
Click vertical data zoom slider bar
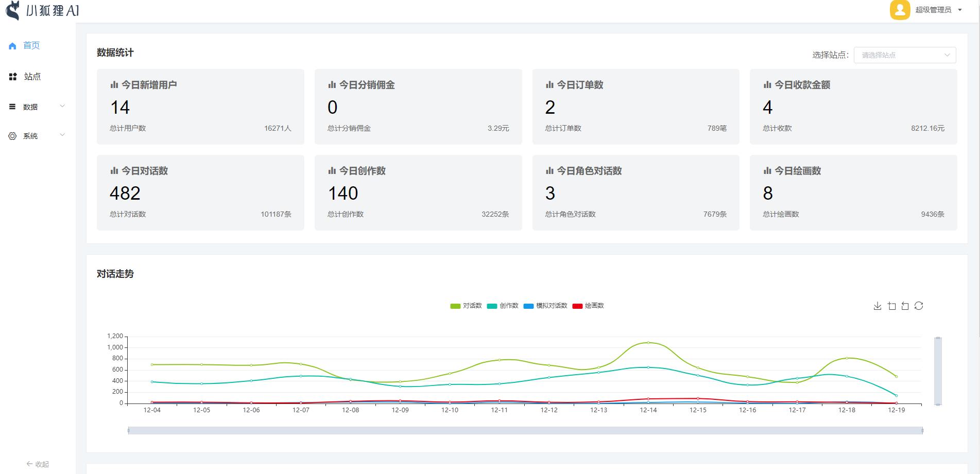(938, 371)
